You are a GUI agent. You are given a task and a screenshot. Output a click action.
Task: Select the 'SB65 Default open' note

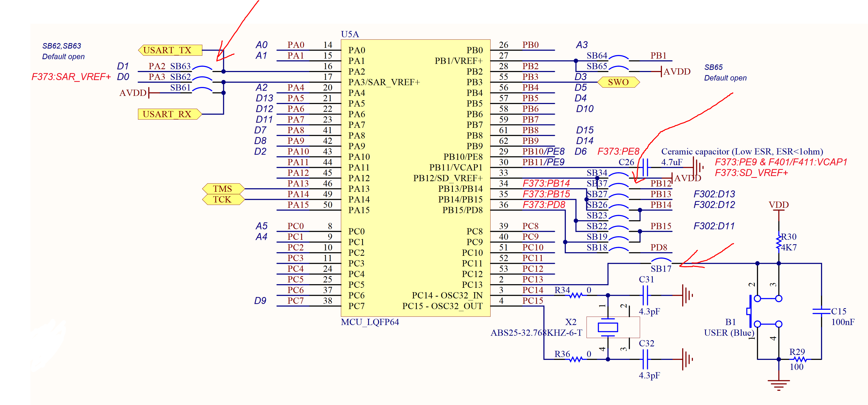725,72
